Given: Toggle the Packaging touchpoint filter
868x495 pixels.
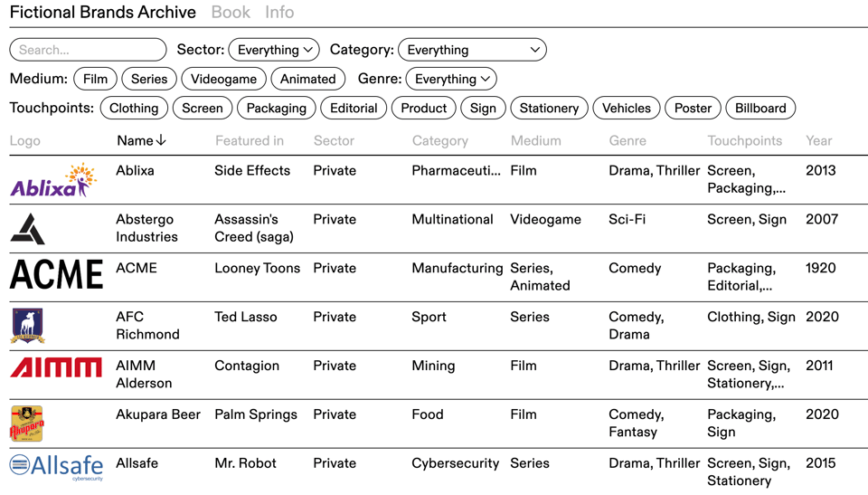Looking at the screenshot, I should coord(276,108).
